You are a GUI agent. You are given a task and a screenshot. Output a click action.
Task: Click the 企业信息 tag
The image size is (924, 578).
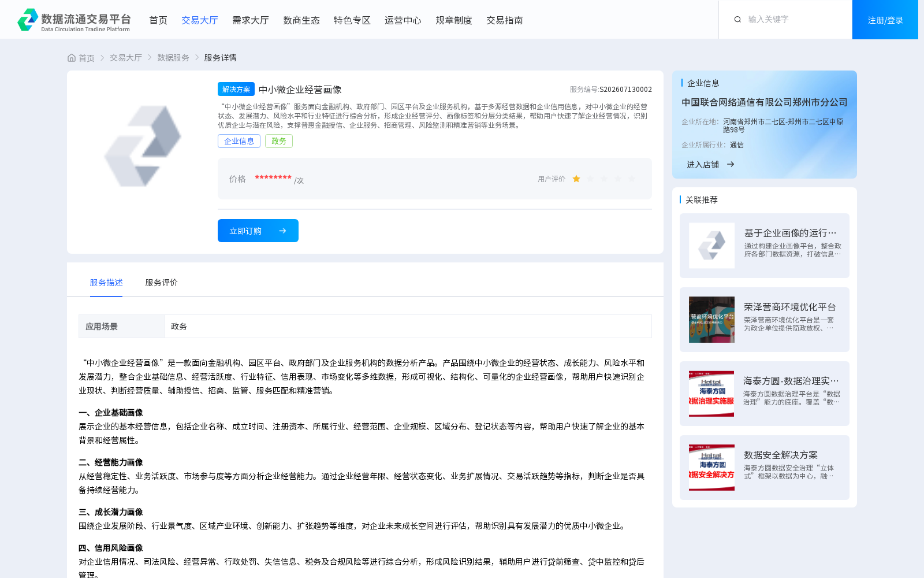239,141
